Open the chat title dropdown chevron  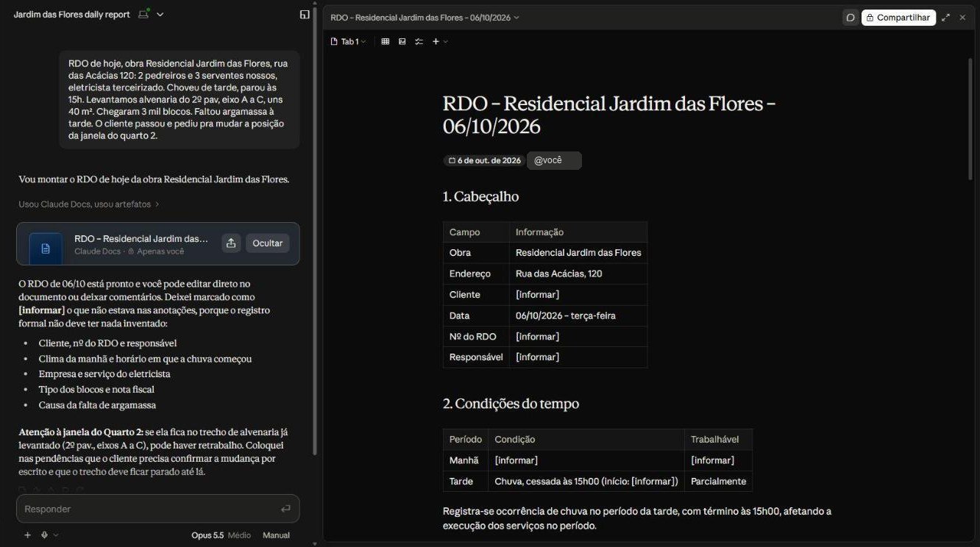(x=160, y=15)
